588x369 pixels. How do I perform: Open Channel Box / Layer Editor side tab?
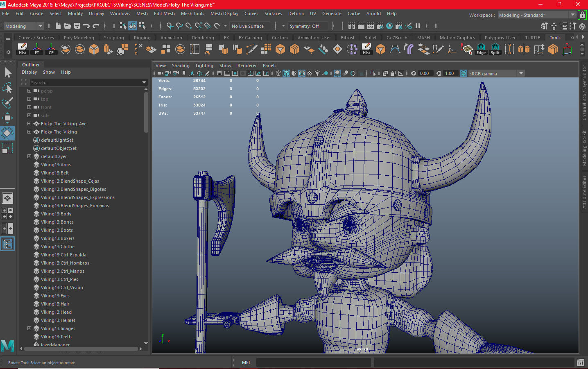(x=584, y=93)
